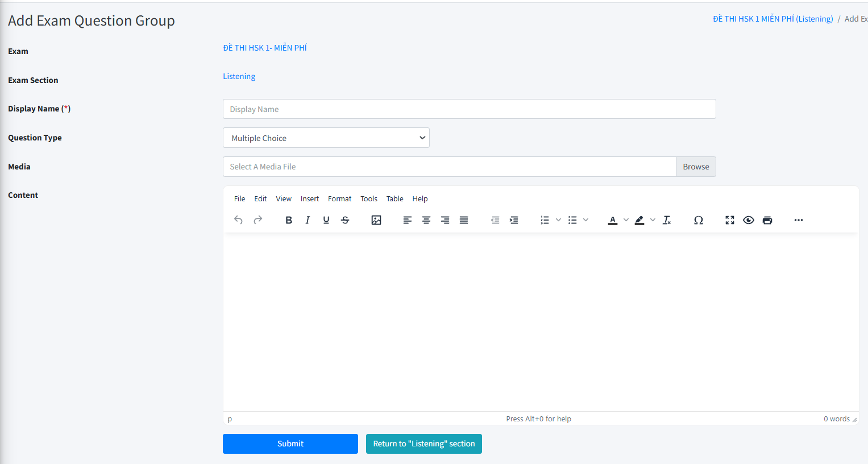Browse for a media file
The image size is (868, 464).
coord(696,167)
